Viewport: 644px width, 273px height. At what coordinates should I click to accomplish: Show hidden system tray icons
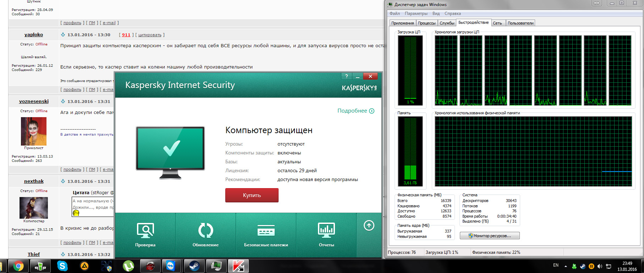[x=566, y=266]
